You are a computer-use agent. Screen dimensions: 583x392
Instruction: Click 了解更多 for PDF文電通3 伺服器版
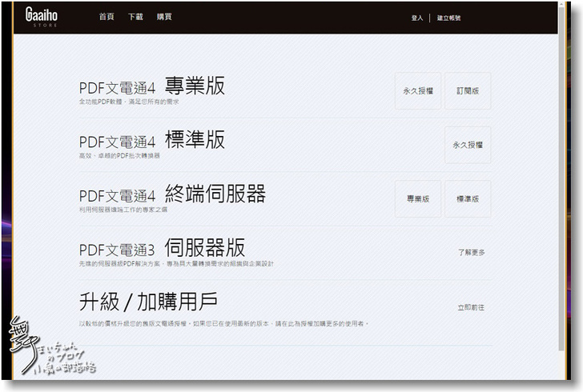[x=471, y=252]
